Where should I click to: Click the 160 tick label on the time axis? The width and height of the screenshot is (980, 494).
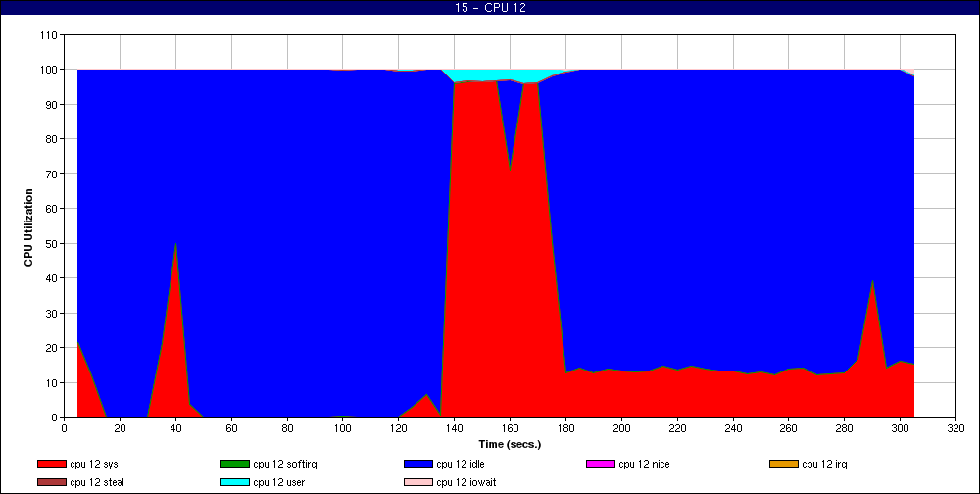(x=510, y=428)
